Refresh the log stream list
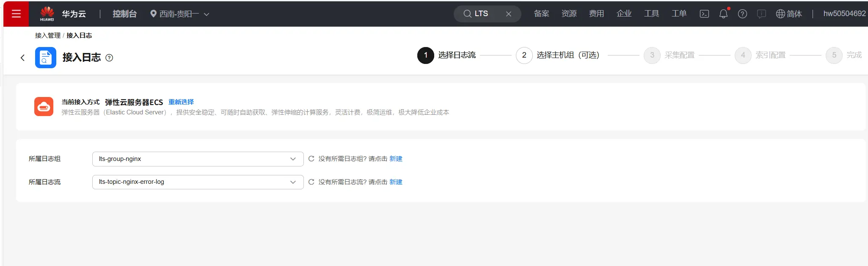The height and width of the screenshot is (266, 868). 311,182
